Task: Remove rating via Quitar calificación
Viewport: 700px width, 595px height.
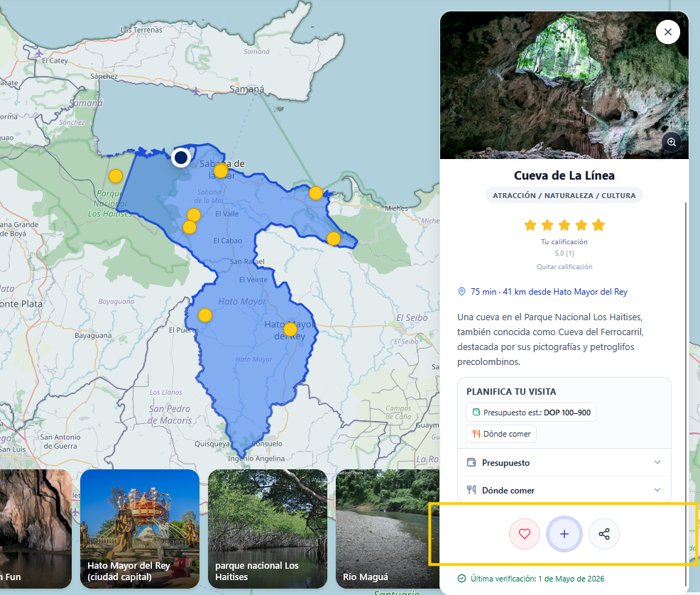Action: coord(564,266)
